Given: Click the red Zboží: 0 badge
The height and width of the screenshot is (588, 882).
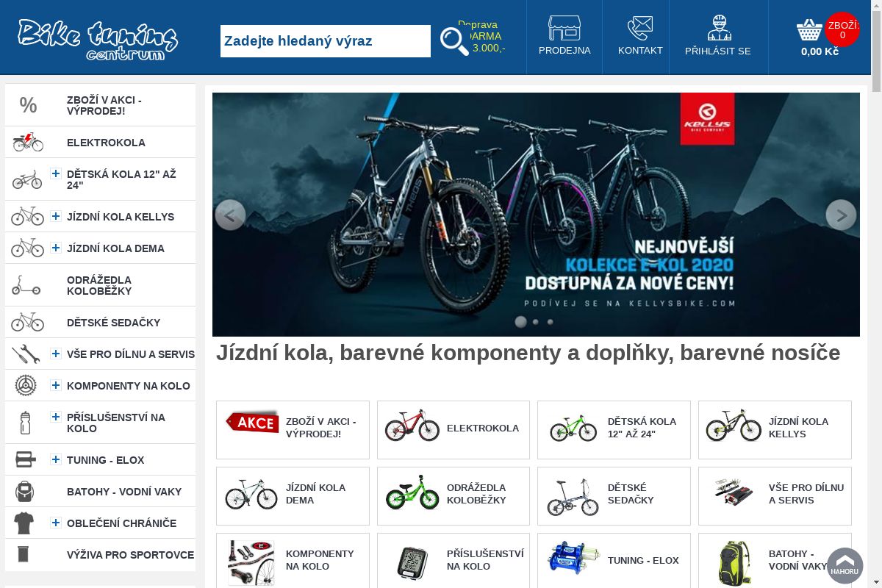Looking at the screenshot, I should (842, 29).
